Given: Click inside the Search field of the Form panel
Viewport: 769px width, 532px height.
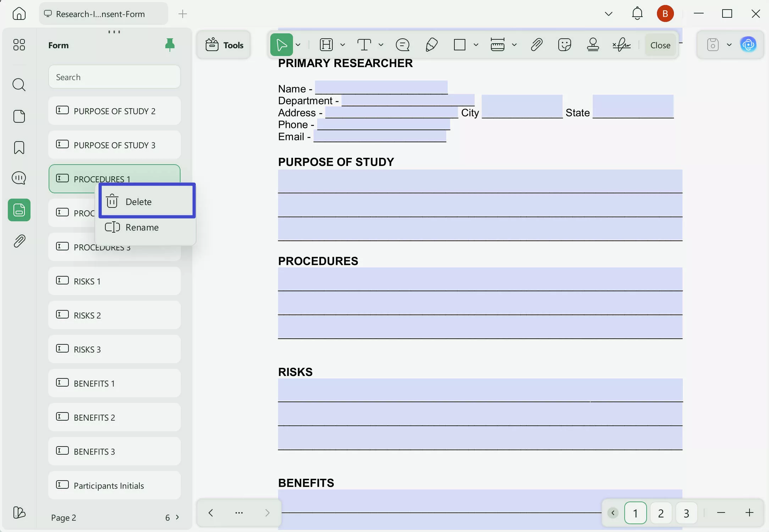Looking at the screenshot, I should [114, 77].
